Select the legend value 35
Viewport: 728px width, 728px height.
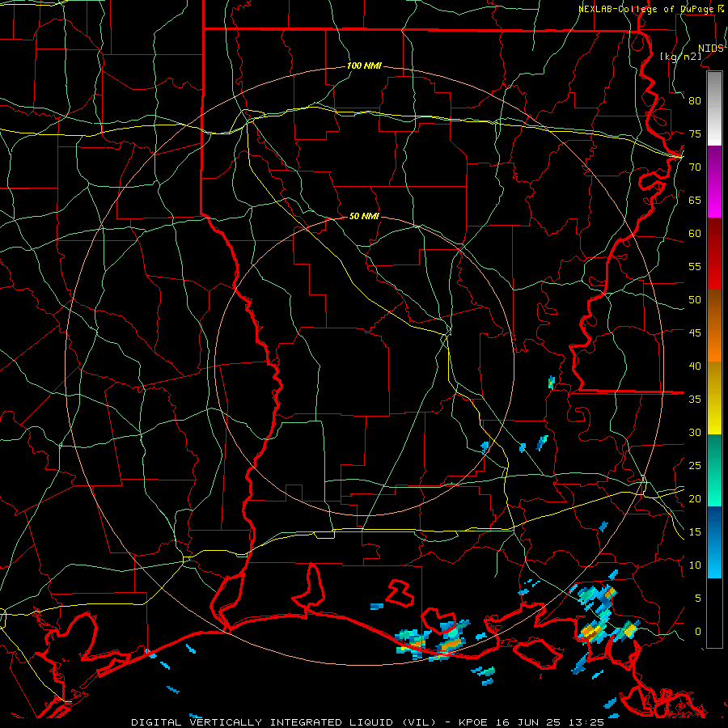[x=695, y=400]
